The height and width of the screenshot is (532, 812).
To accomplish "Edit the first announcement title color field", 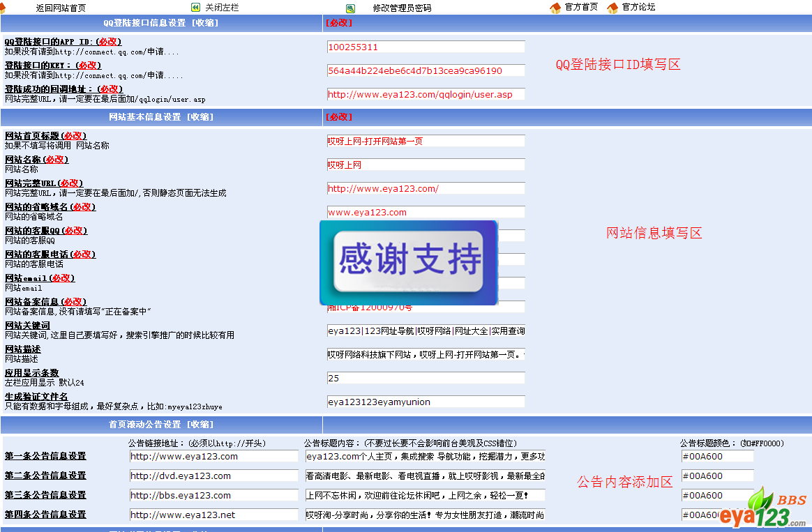I will (718, 457).
